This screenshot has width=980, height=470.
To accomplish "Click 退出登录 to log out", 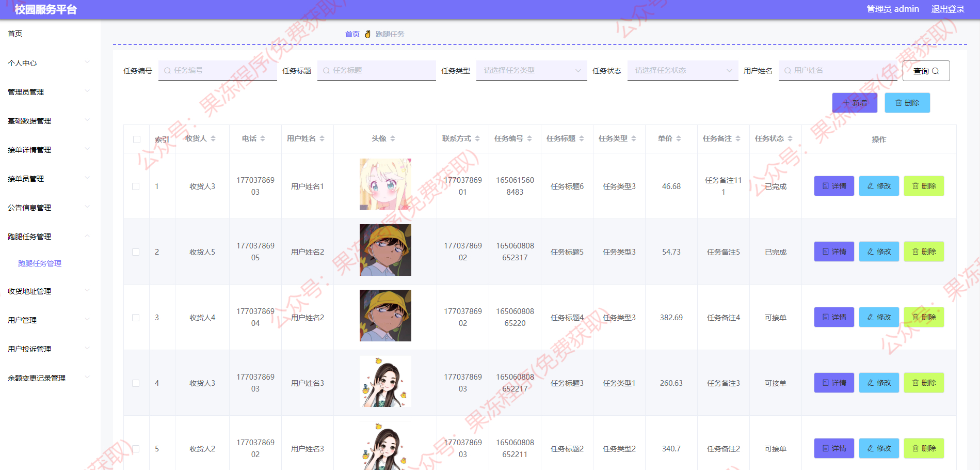I will [947, 9].
